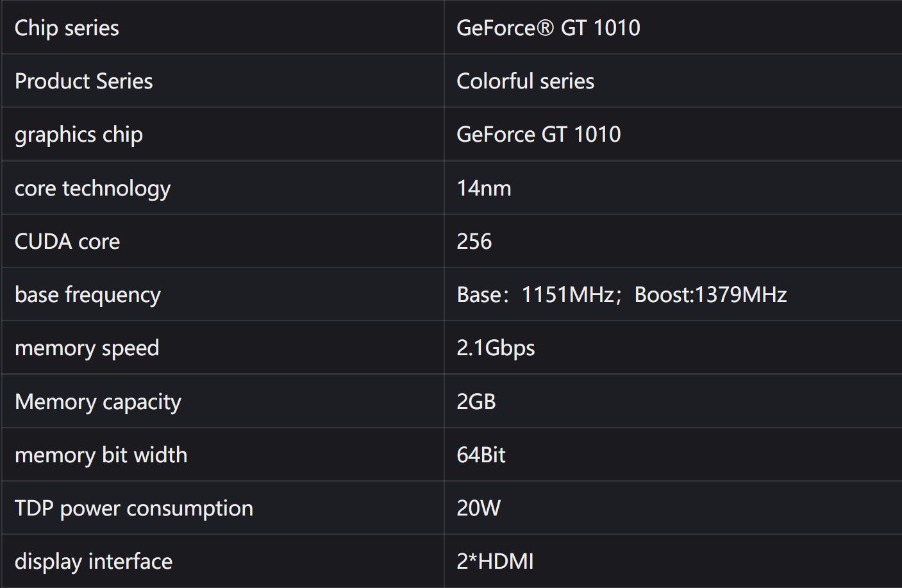Select the "base frequency" label
Image resolution: width=902 pixels, height=588 pixels.
87,295
